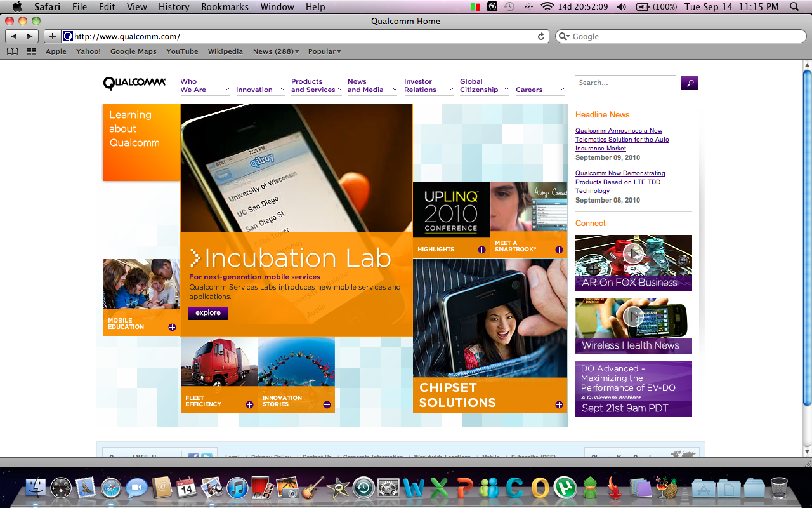Viewport: 812px width, 508px height.
Task: Open the Trash in the dock
Action: pyautogui.click(x=779, y=488)
